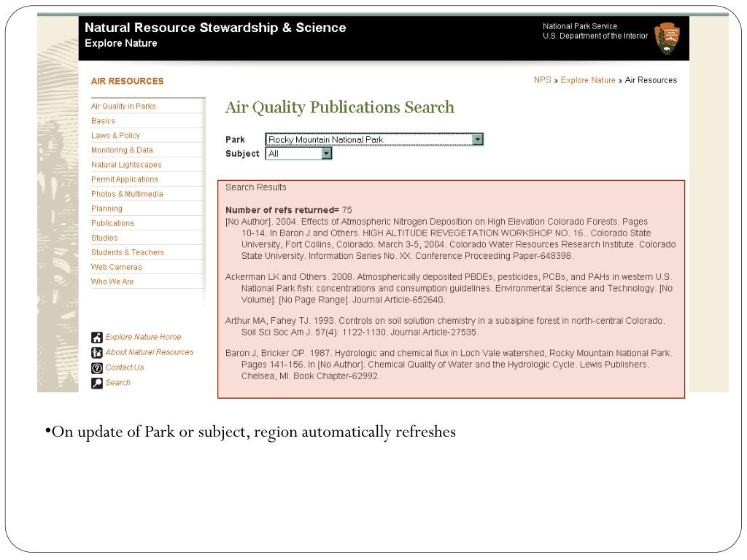Click the National Park Service arrowhead logo

667,38
